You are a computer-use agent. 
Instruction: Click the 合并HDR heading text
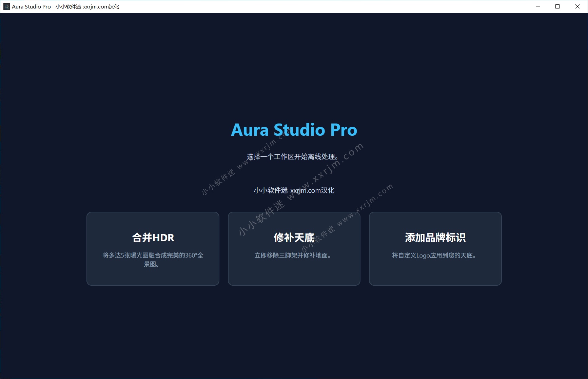[x=153, y=238]
